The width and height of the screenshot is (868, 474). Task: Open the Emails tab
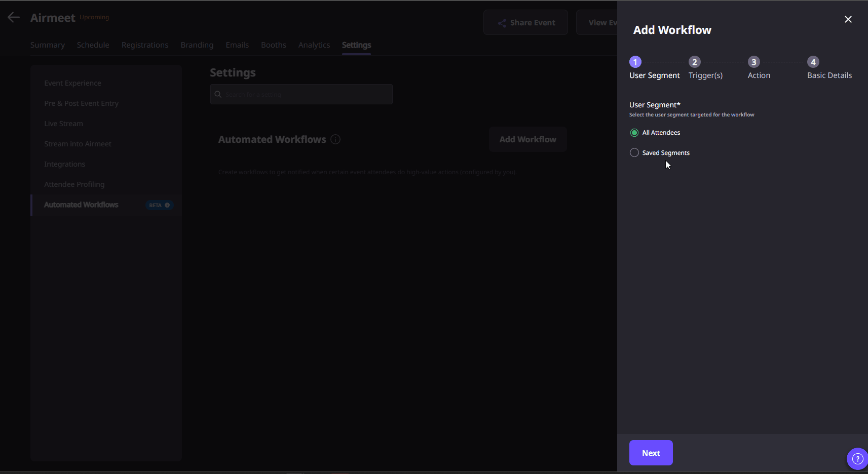pyautogui.click(x=237, y=45)
